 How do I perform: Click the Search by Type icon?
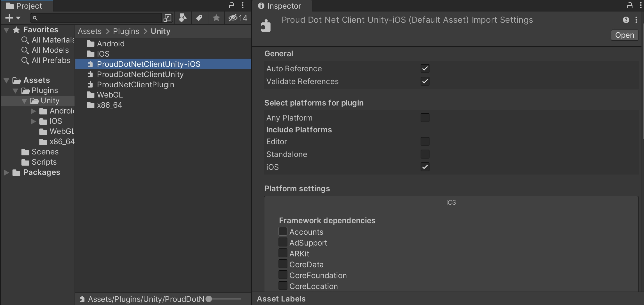(183, 18)
